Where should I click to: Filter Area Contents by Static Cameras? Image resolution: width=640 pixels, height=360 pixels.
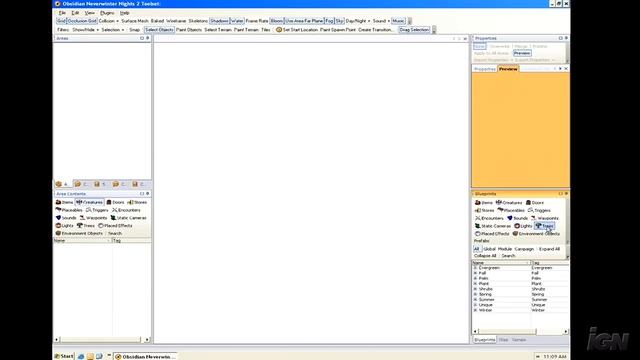[129, 218]
